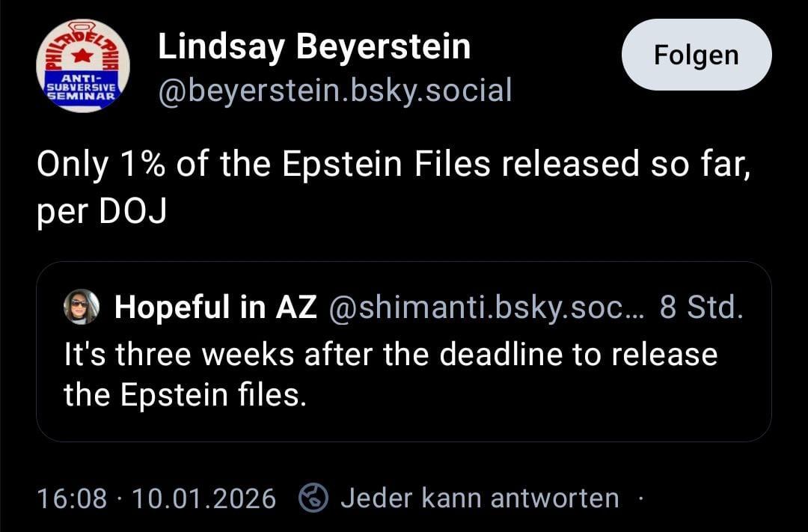Click the 10.01.2026 post date
808x532 pixels.
[x=203, y=498]
